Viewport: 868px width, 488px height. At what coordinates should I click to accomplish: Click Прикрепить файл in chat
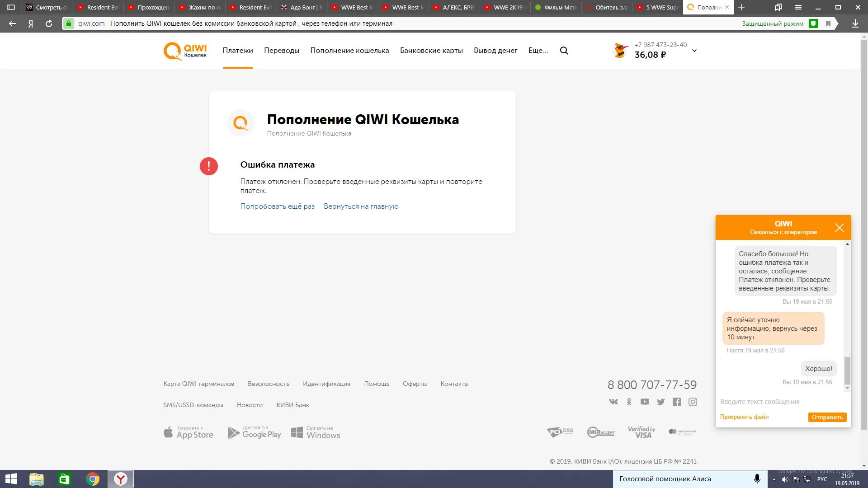click(744, 417)
